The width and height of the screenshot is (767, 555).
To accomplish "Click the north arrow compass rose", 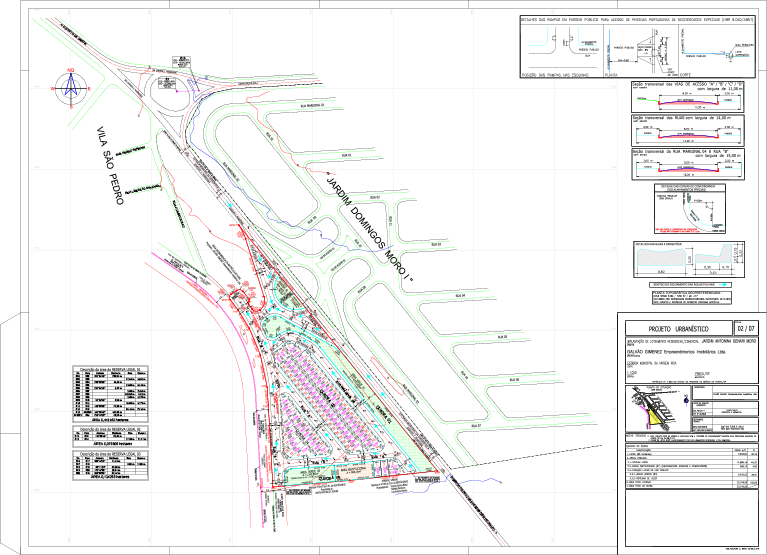I will coord(71,89).
